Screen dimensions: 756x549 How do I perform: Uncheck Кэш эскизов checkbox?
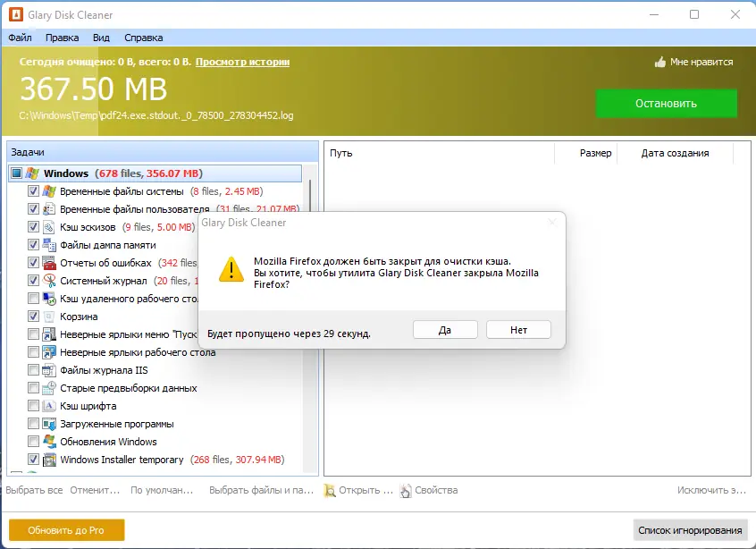33,227
